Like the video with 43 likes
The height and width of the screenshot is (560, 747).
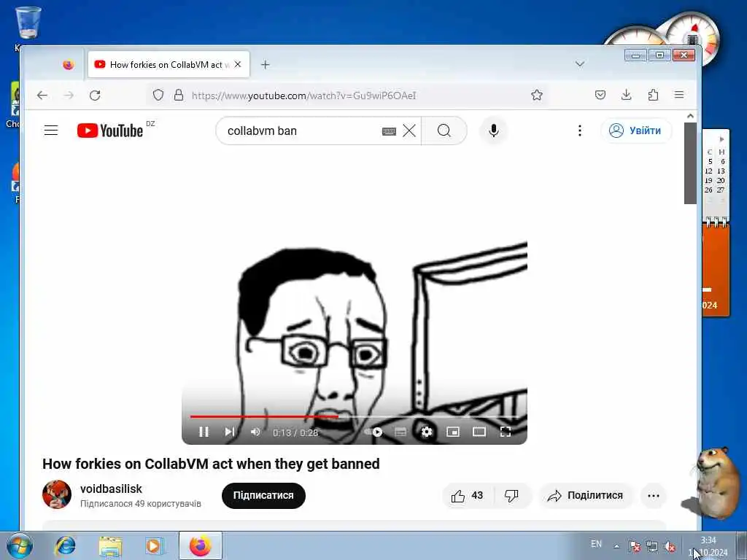click(x=468, y=496)
